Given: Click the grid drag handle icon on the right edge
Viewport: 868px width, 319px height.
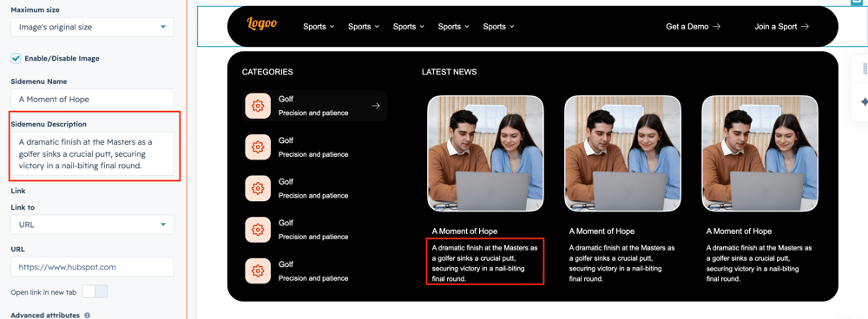Looking at the screenshot, I should click(865, 68).
